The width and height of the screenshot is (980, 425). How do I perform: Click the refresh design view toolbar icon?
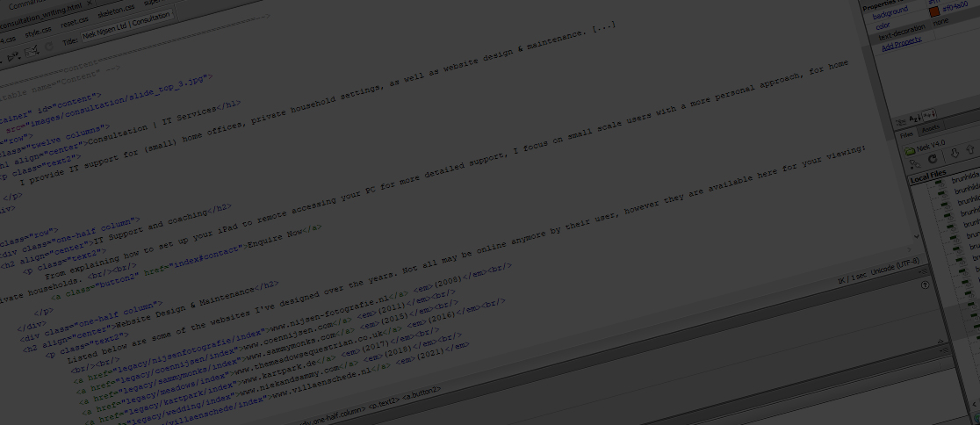49,46
